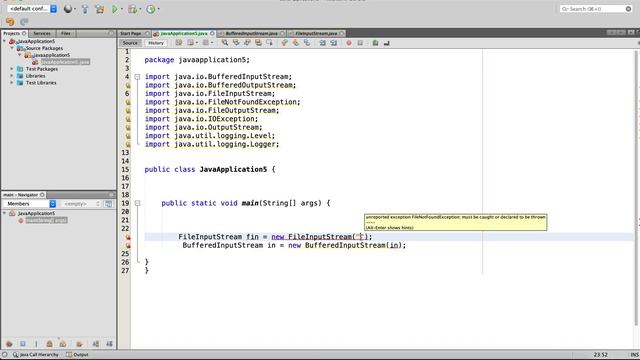The image size is (640, 360).
Task: Click the editor Back navigation icon
Action: click(x=191, y=43)
